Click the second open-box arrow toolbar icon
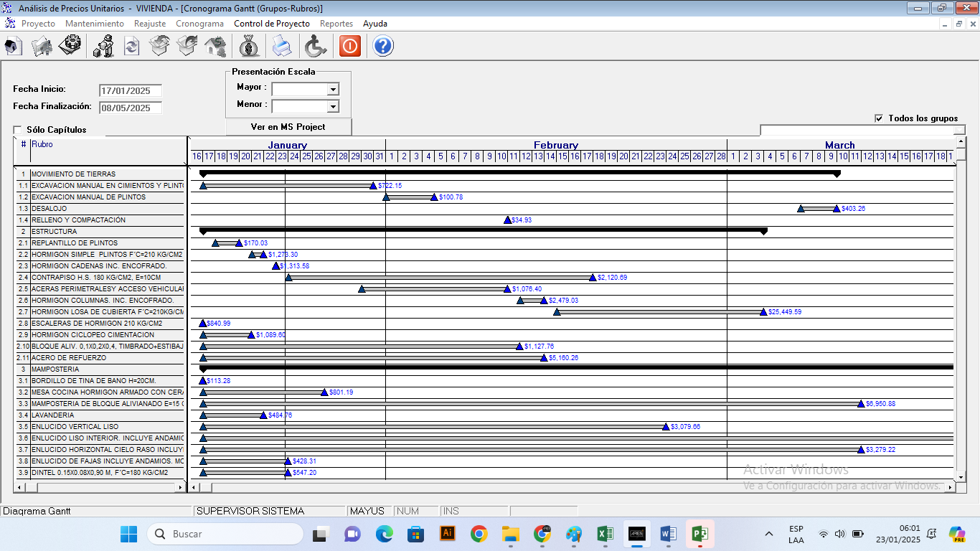This screenshot has height=551, width=980. (x=187, y=47)
